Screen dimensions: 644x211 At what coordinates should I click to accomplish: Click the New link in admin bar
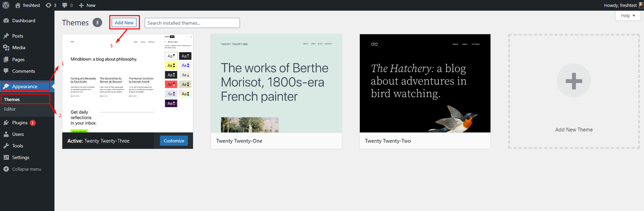click(x=91, y=5)
